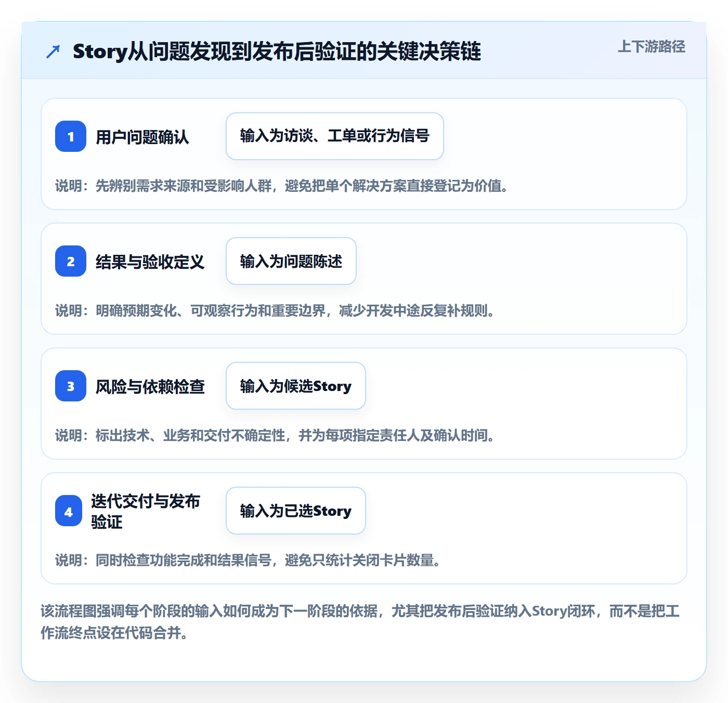
Task: Open the 输入为候选Story chip
Action: point(296,386)
